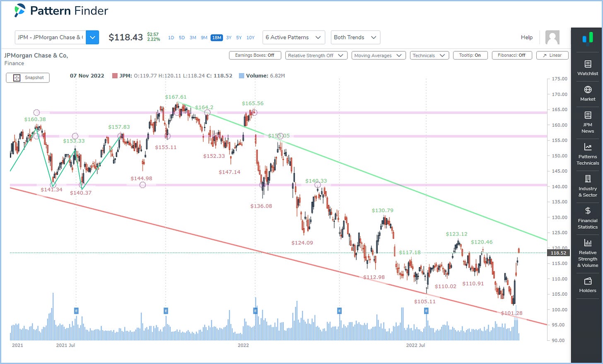Click the $124.09 low label

302,243
